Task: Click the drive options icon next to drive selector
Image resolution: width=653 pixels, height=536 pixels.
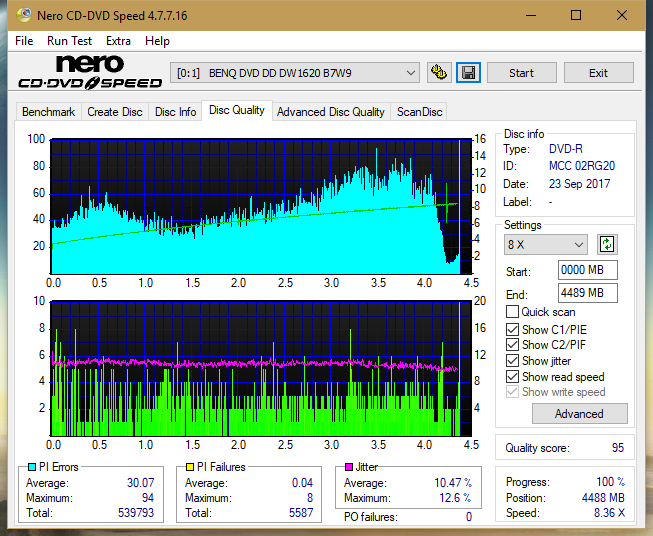Action: coord(439,73)
